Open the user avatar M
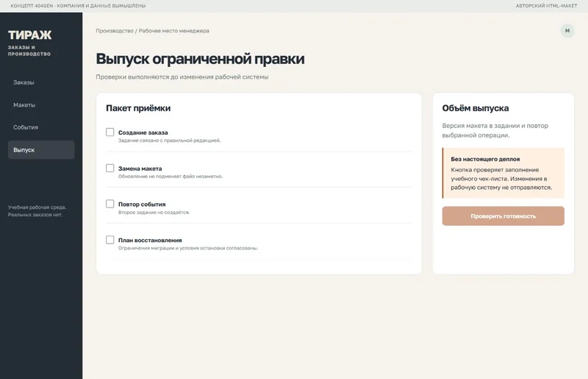 [x=567, y=31]
